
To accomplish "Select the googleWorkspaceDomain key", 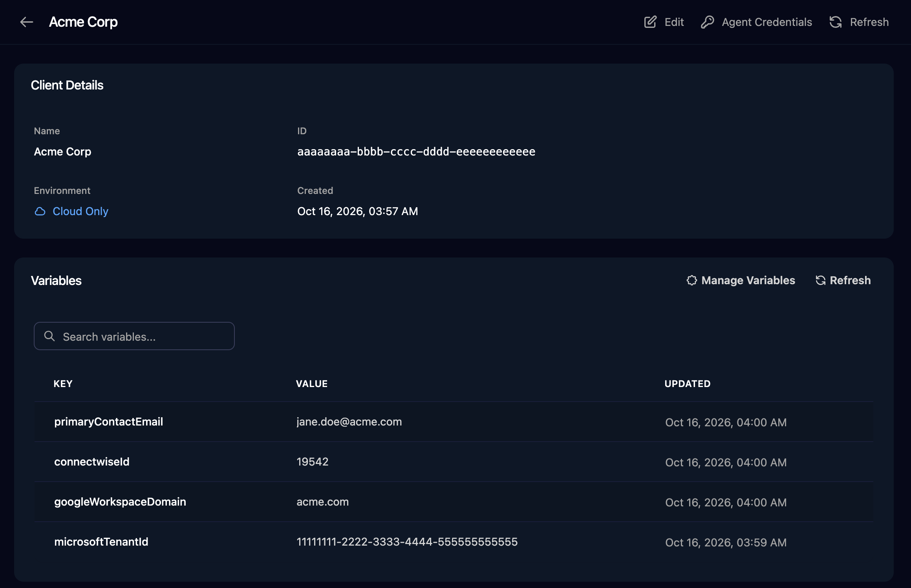I will point(120,502).
